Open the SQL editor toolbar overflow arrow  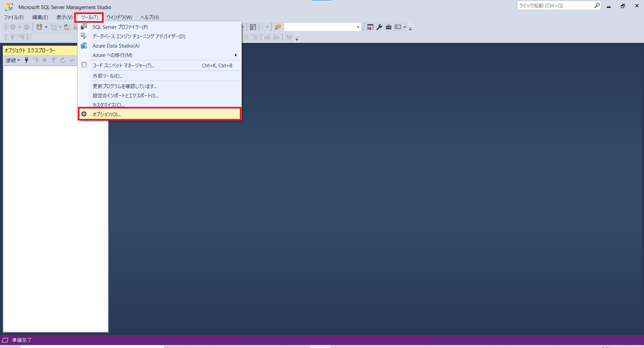pyautogui.click(x=297, y=39)
